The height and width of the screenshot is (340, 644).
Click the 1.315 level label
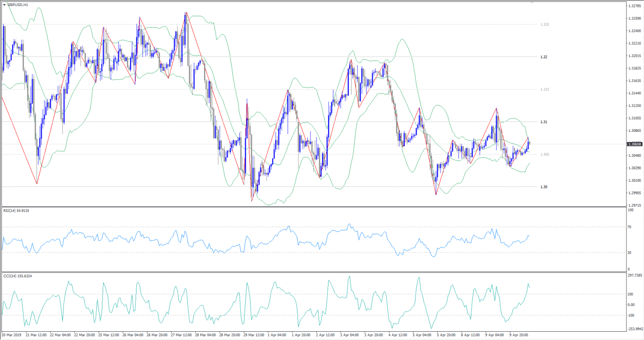tap(545, 89)
